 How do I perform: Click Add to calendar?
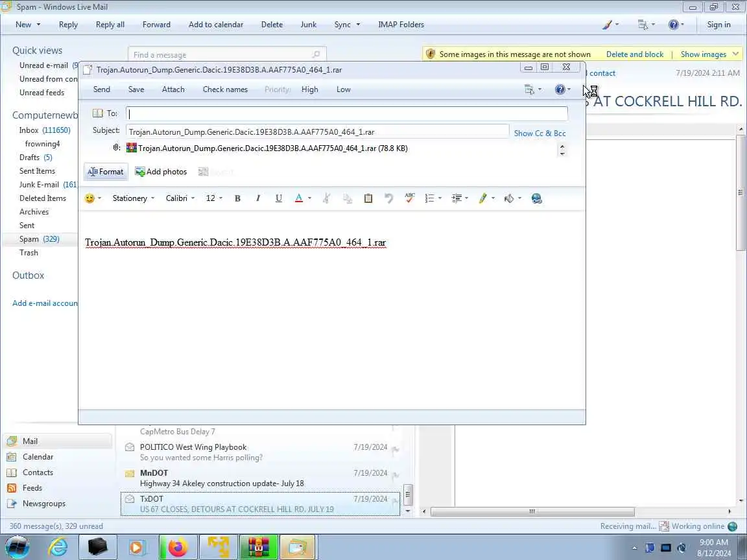[216, 24]
